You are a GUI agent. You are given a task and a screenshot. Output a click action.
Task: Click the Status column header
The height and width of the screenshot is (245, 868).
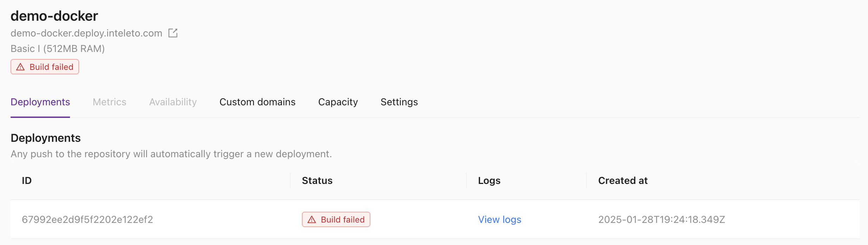pyautogui.click(x=317, y=180)
